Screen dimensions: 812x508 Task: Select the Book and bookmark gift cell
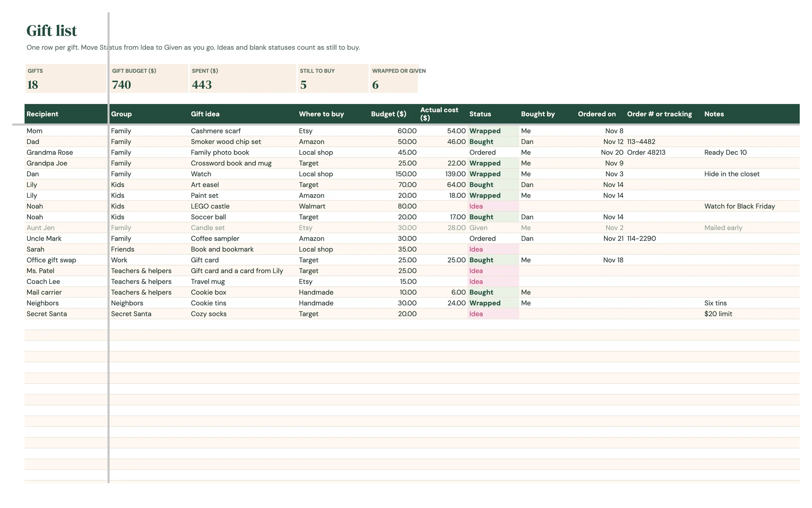tap(222, 249)
